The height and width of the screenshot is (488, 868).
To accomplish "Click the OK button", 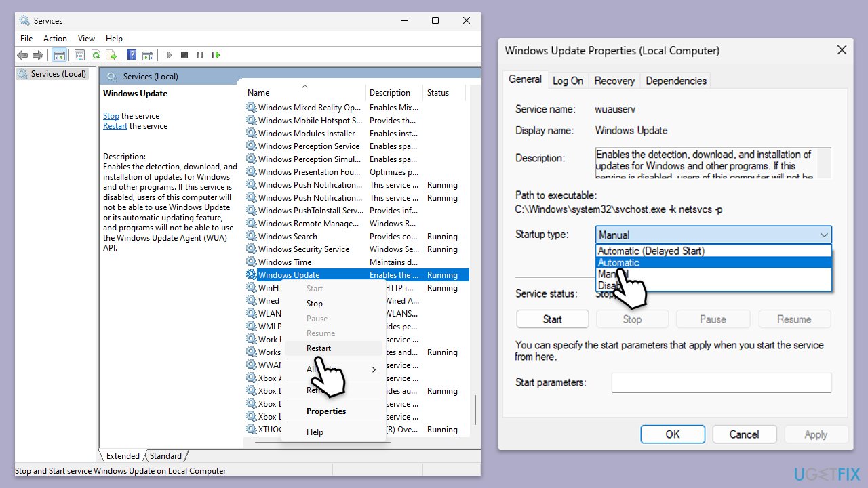I will (x=673, y=434).
